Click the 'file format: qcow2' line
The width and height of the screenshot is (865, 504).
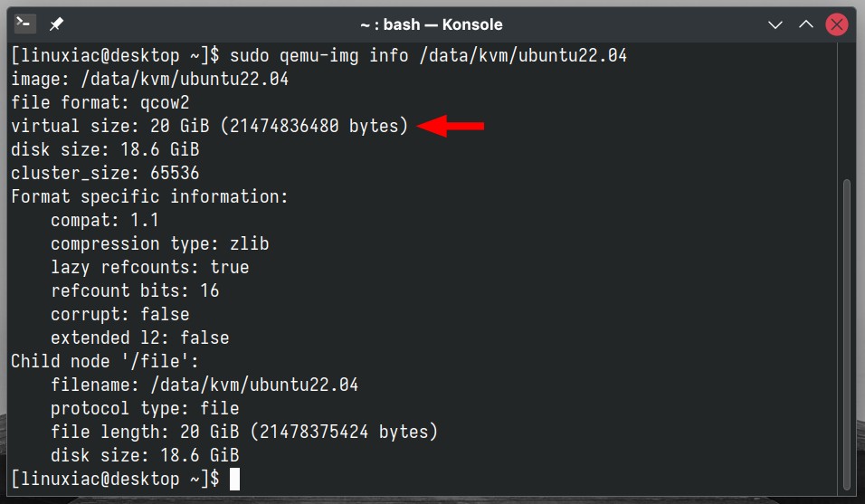pyautogui.click(x=100, y=102)
